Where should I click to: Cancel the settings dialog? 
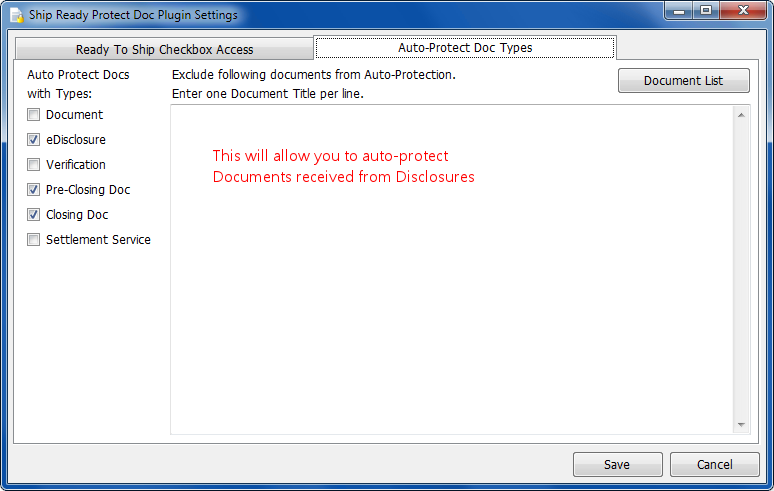click(x=714, y=464)
